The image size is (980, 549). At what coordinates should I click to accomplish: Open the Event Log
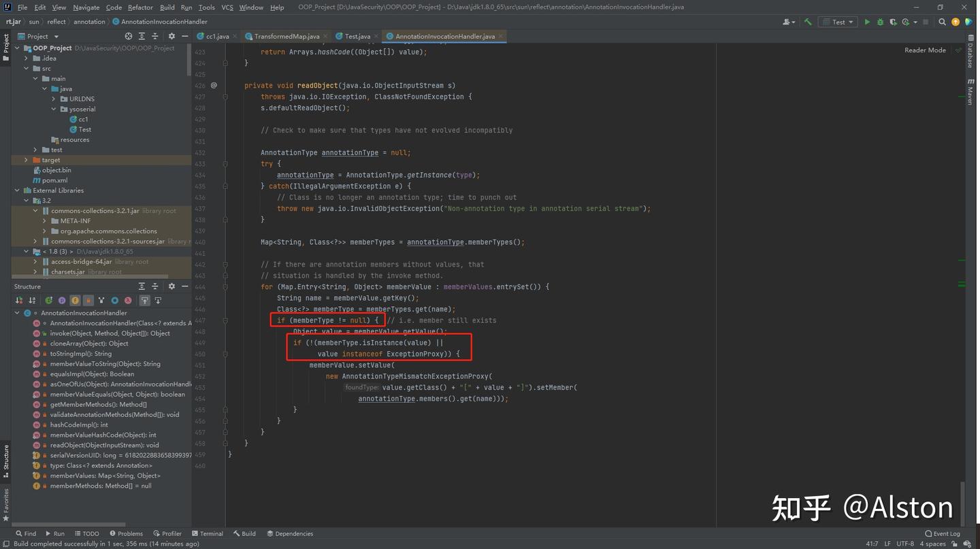943,534
